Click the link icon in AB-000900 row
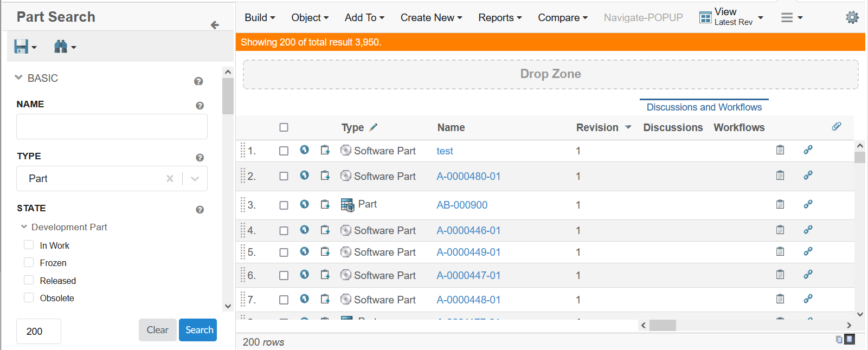Screen dimensions: 868x350 tap(808, 204)
